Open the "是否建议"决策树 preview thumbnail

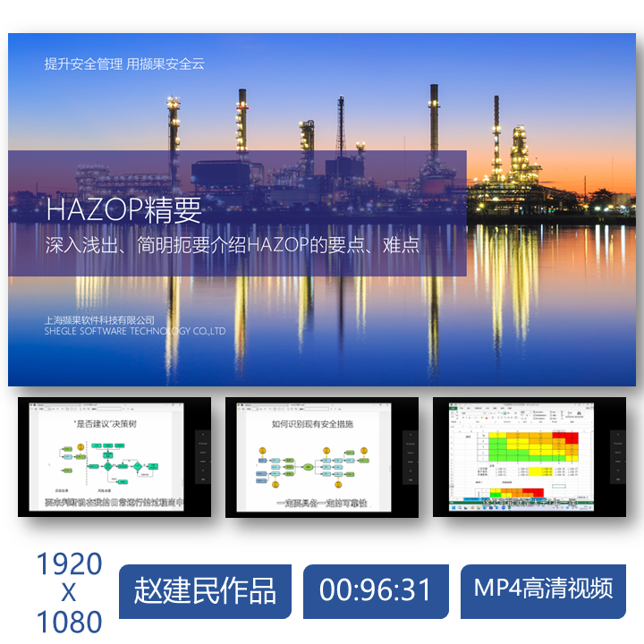coord(114,457)
